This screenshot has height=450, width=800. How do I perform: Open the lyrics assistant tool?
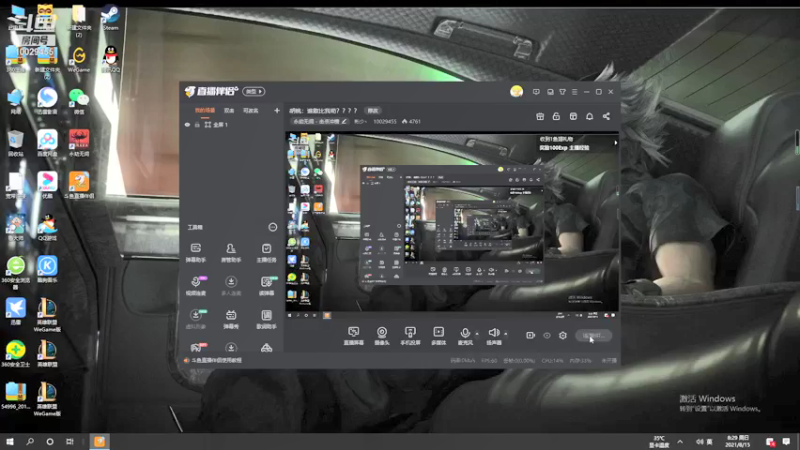coord(266,319)
